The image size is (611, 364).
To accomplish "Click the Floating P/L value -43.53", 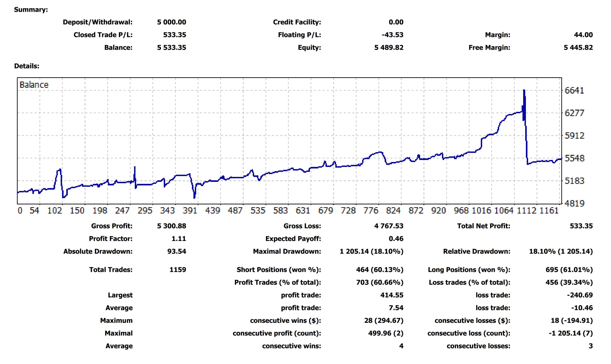I will [392, 35].
